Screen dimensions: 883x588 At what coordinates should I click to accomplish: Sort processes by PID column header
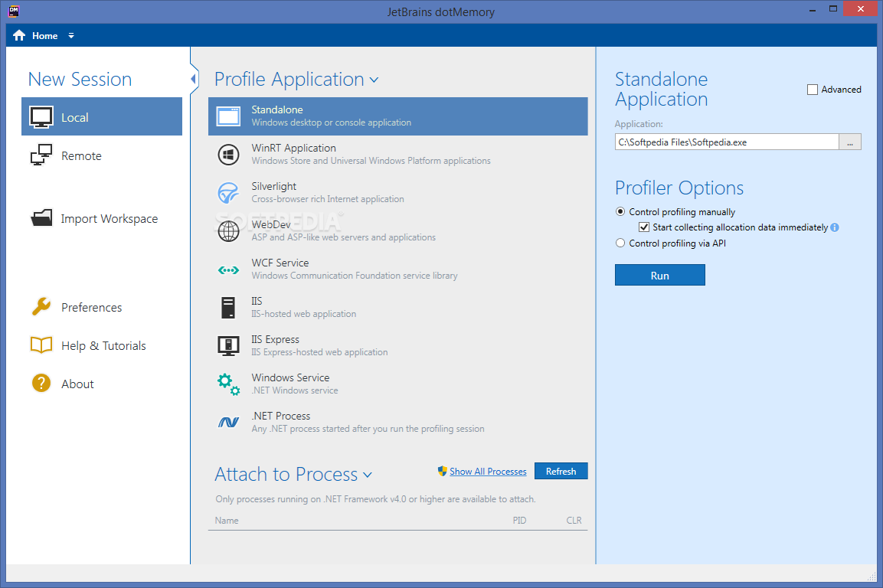click(x=519, y=521)
